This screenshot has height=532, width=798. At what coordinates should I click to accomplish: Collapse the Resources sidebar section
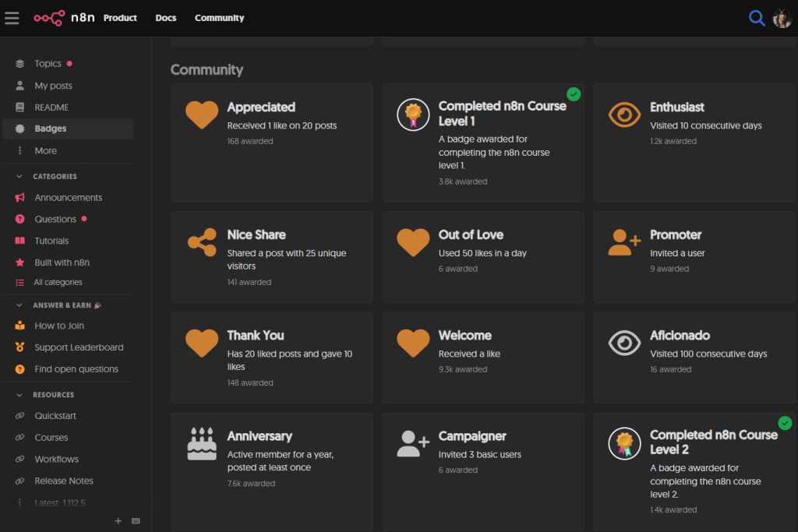pyautogui.click(x=20, y=395)
